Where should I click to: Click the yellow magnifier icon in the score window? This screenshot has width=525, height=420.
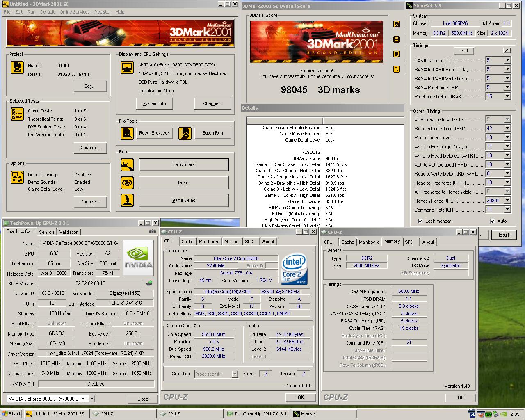point(397,69)
